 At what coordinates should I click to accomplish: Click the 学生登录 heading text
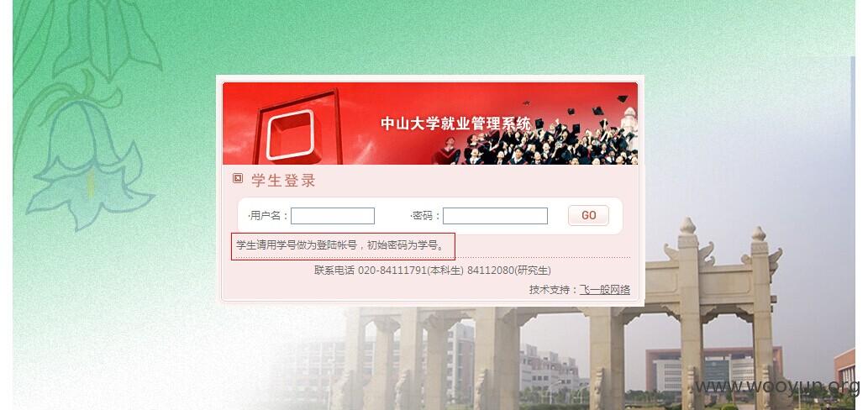click(x=283, y=181)
